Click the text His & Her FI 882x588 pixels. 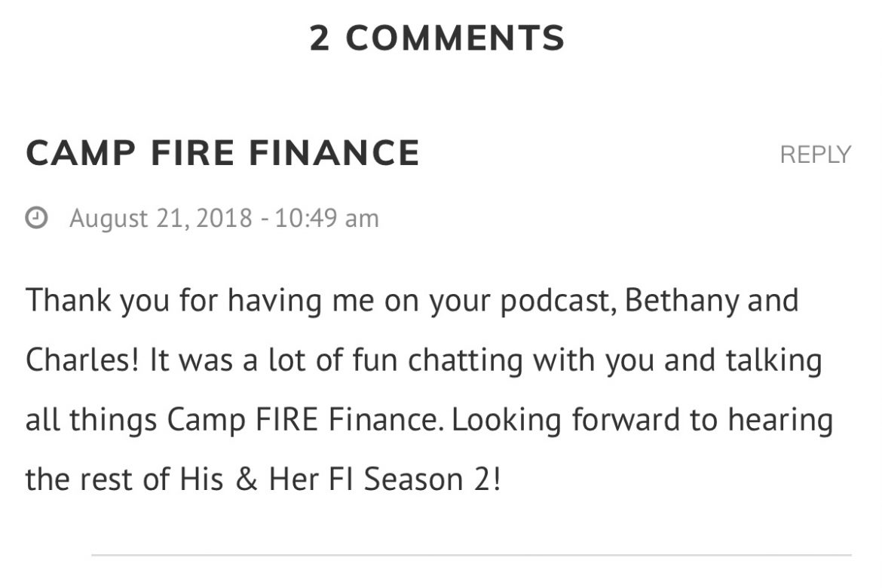(x=266, y=480)
